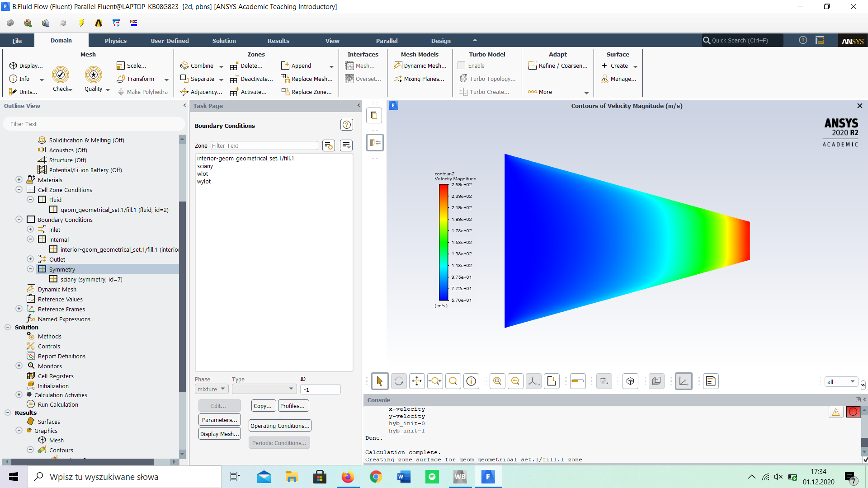Switch to the Physics ribbon tab

tap(115, 41)
